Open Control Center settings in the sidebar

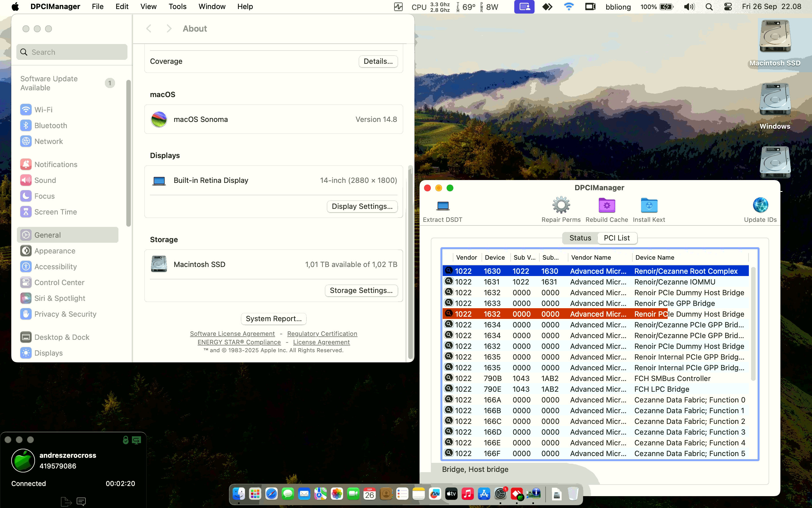coord(67,282)
